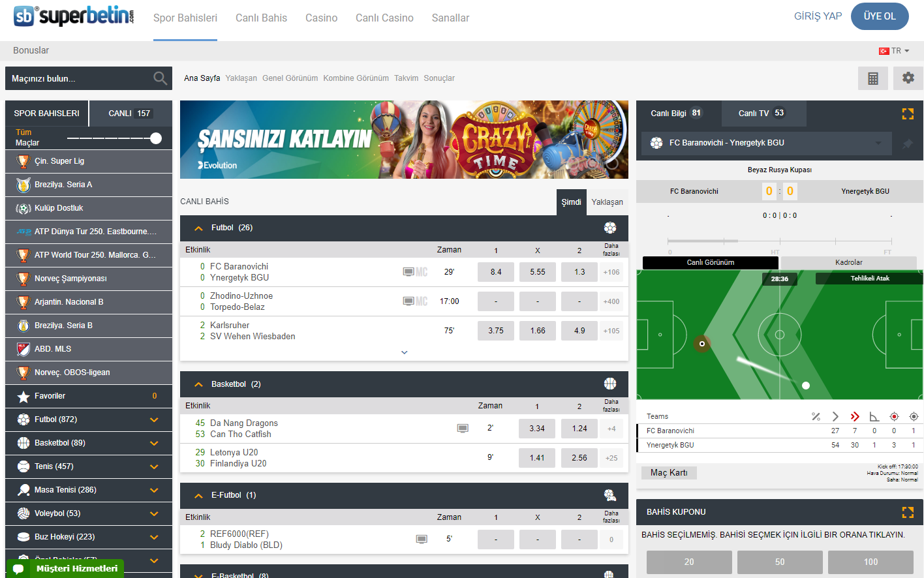924x578 pixels.
Task: Click the +106 more markets button
Action: 611,272
